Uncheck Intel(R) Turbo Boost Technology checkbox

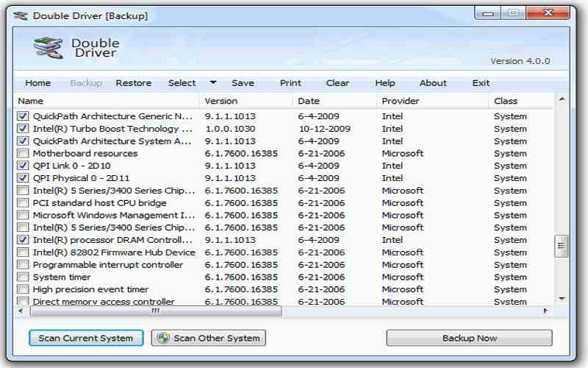click(x=23, y=128)
